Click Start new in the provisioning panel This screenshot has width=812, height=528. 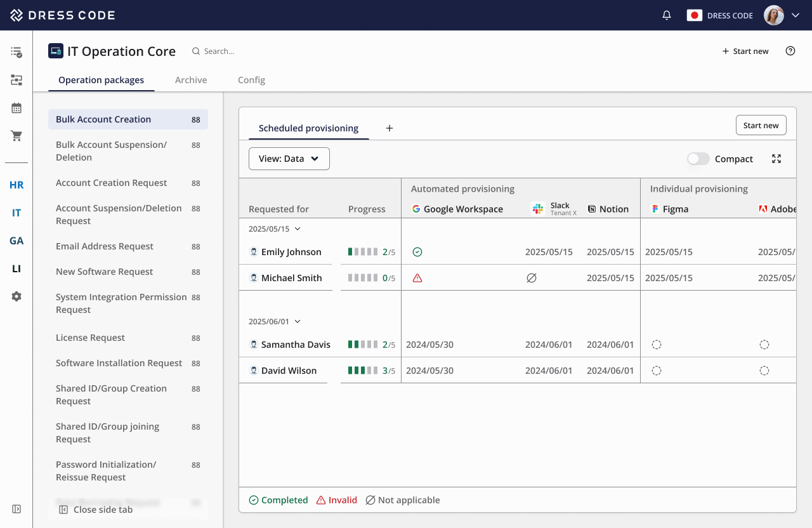pos(761,125)
